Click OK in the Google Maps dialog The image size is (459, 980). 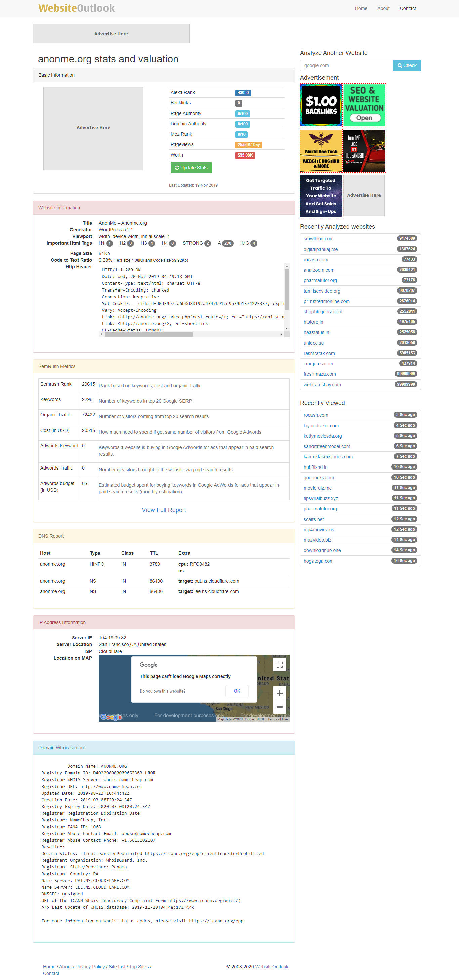(237, 691)
